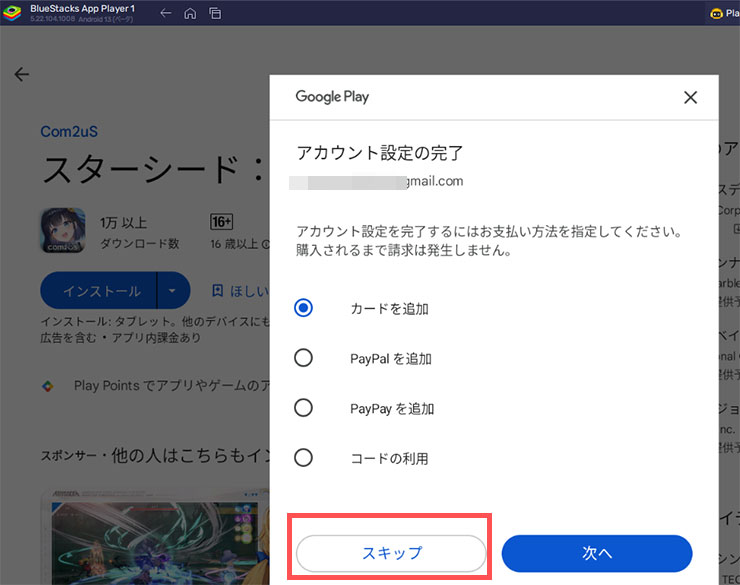Click the Play rewards icon at top right
740x585 pixels.
pyautogui.click(x=716, y=13)
